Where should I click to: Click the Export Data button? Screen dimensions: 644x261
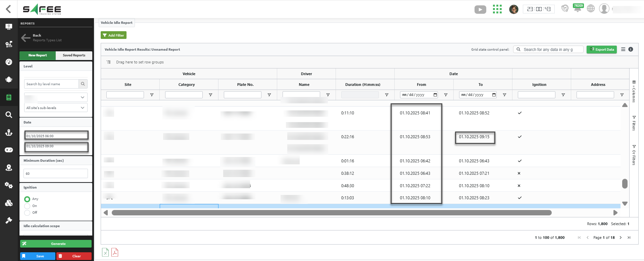[601, 49]
